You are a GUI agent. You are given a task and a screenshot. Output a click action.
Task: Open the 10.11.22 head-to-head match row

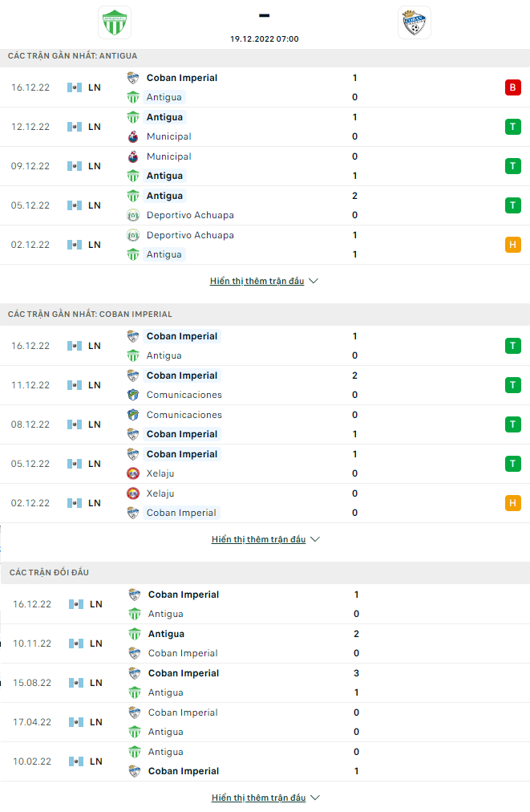pos(265,644)
